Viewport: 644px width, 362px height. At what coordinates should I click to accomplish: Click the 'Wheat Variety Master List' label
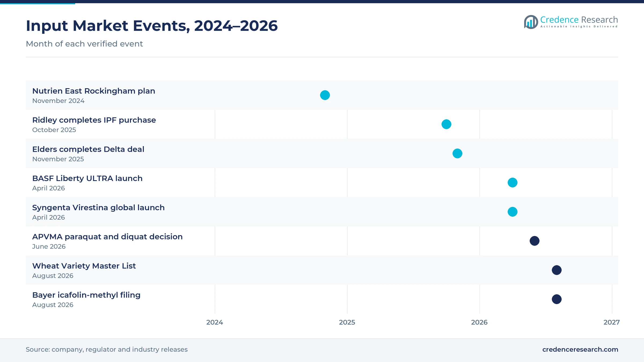[84, 266]
